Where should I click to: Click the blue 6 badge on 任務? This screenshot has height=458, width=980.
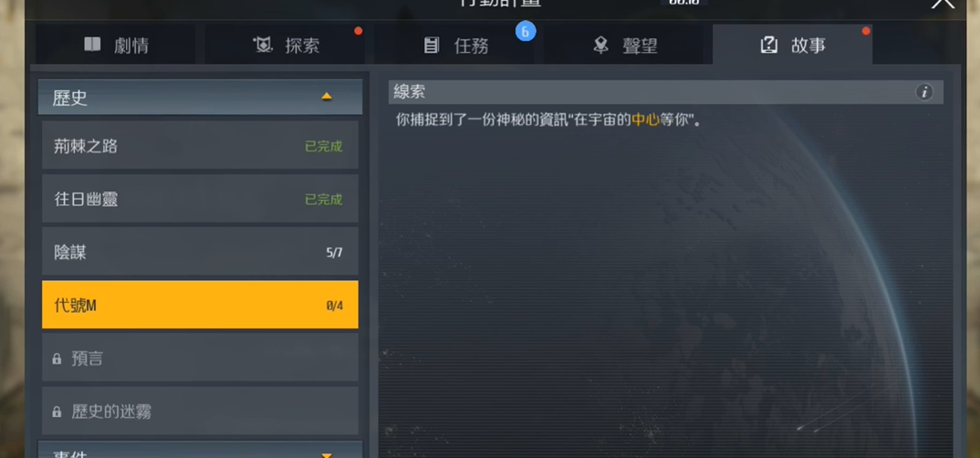pyautogui.click(x=526, y=31)
